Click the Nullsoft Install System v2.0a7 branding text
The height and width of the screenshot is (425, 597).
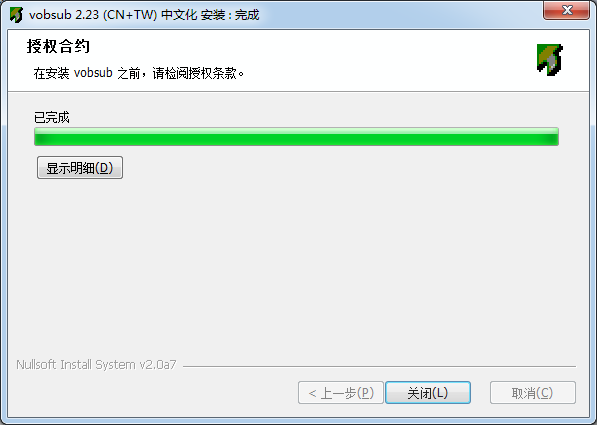tap(96, 365)
